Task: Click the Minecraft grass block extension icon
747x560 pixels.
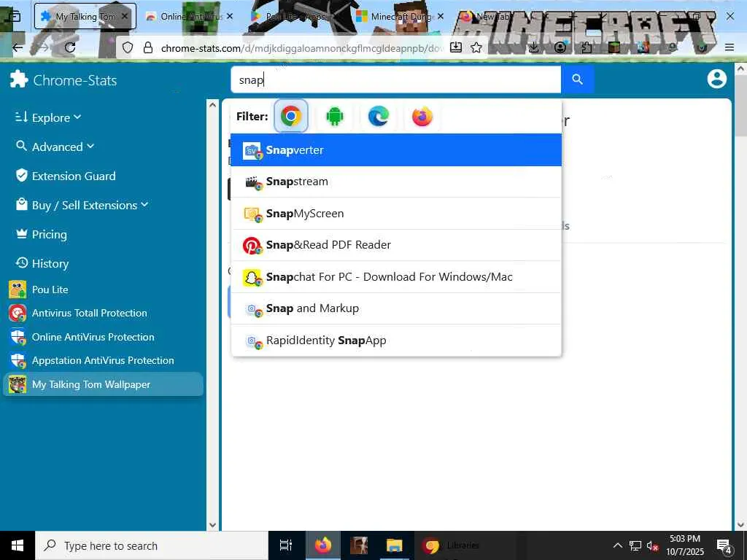Action: coord(614,47)
